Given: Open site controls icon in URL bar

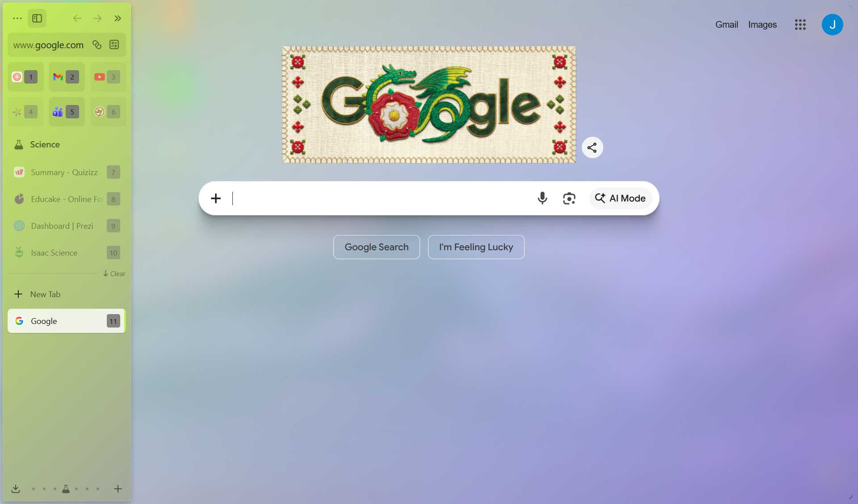Looking at the screenshot, I should [114, 45].
